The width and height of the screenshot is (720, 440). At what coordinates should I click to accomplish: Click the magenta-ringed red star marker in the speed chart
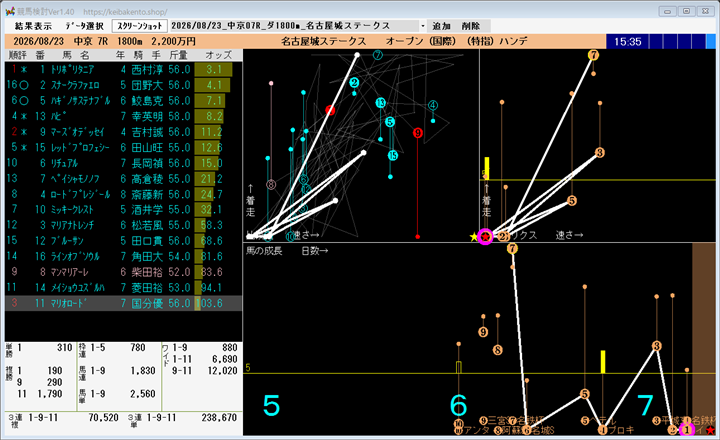[485, 237]
